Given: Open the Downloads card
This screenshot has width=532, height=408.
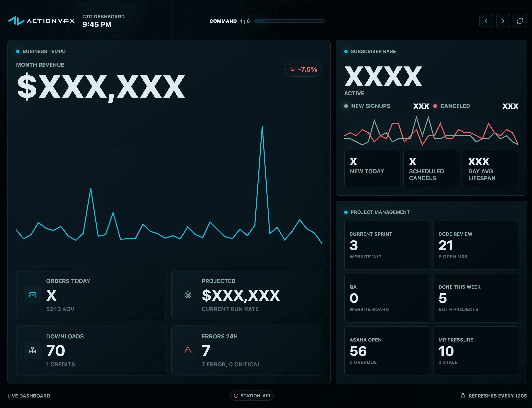Looking at the screenshot, I should pyautogui.click(x=91, y=350).
